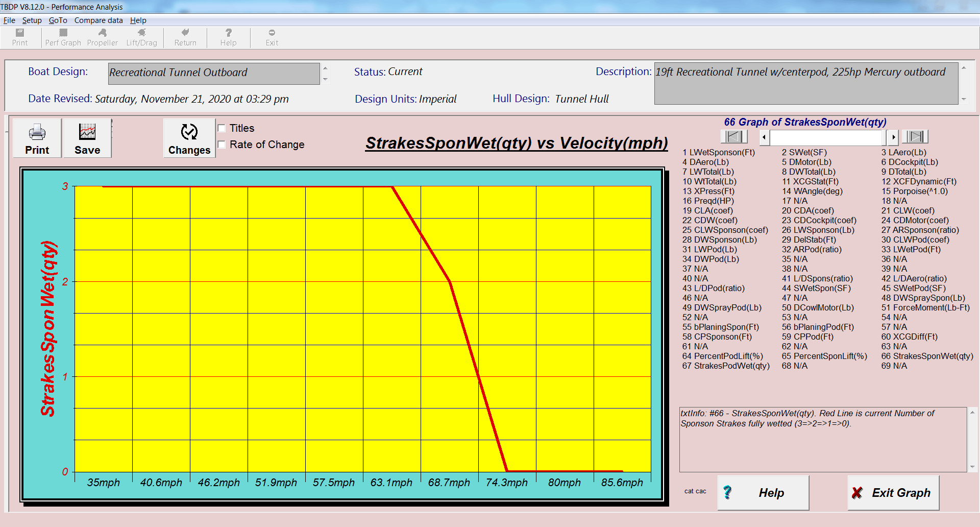Print the graph with large Print button
This screenshot has width=980, height=527.
tap(37, 138)
